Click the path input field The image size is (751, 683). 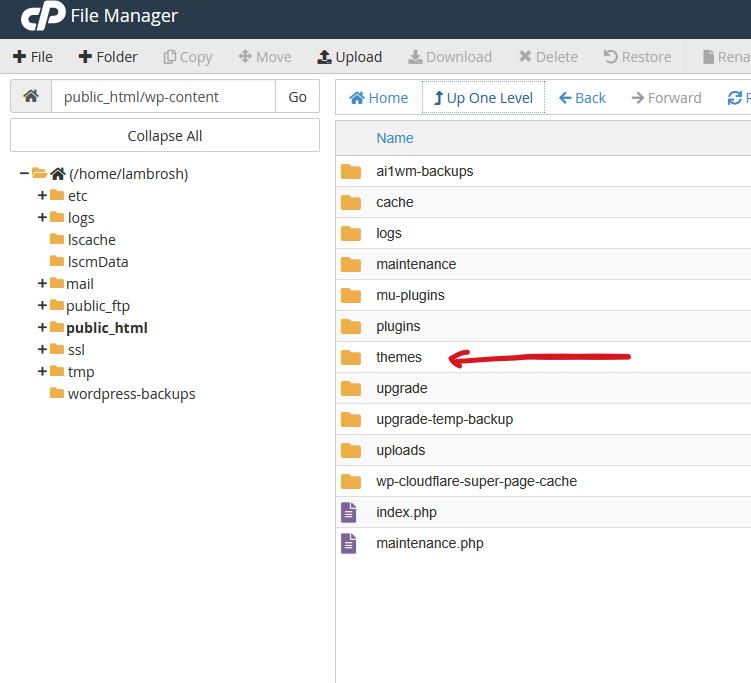163,97
